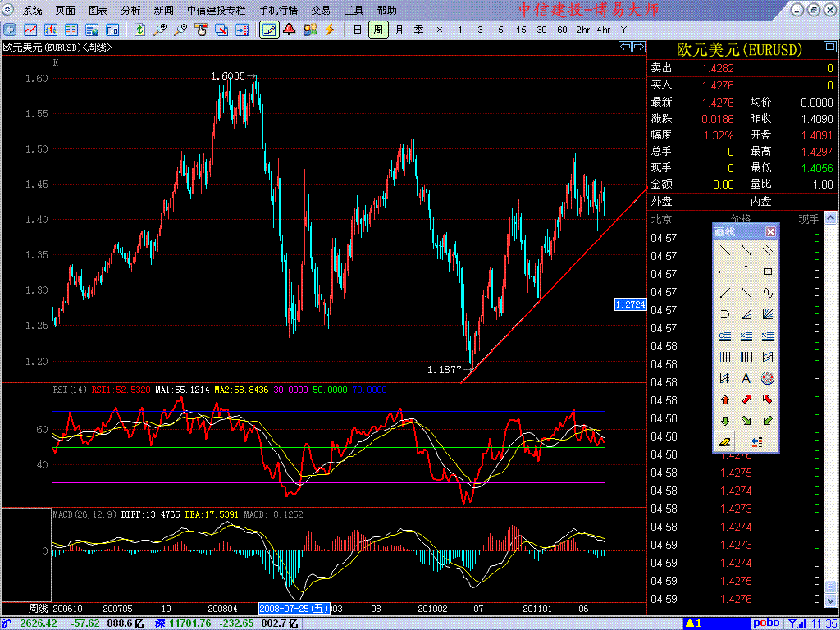Open the red trend line chart icon

tap(30, 30)
